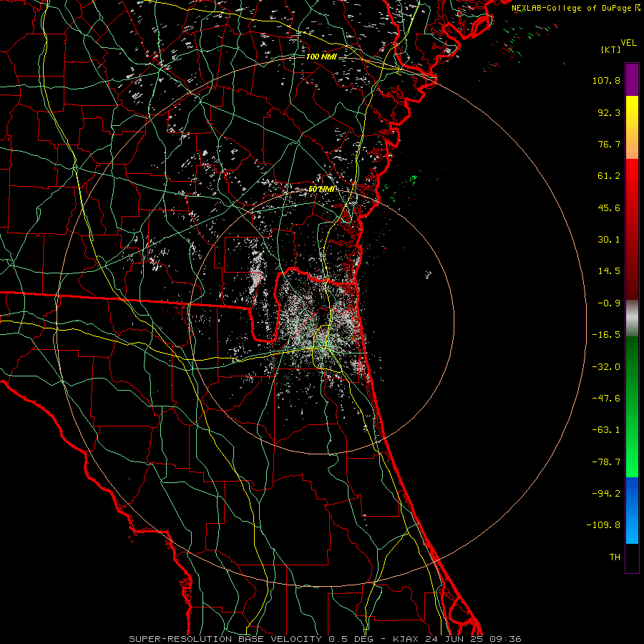This screenshot has width=644, height=644.
Task: Click the -47.6 legend value
Action: 606,399
